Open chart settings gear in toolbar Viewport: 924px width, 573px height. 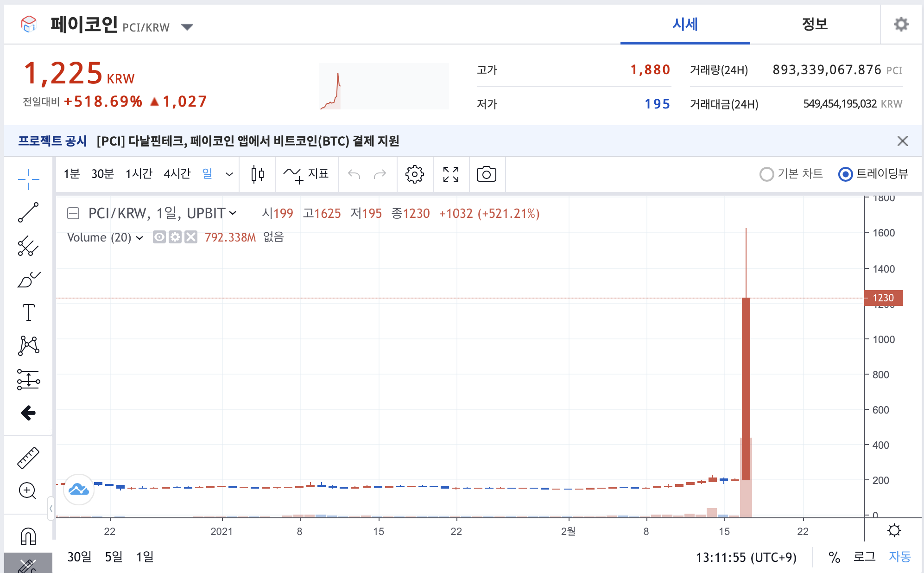click(415, 174)
